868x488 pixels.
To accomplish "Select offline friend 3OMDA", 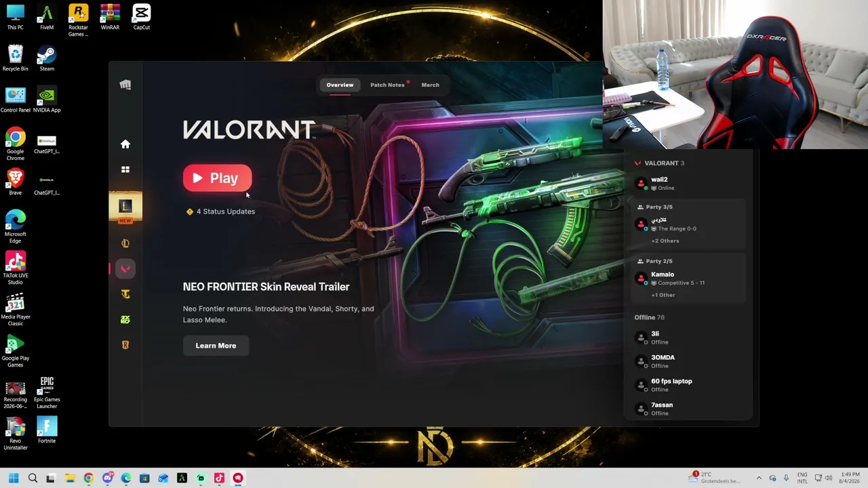I will (x=688, y=361).
